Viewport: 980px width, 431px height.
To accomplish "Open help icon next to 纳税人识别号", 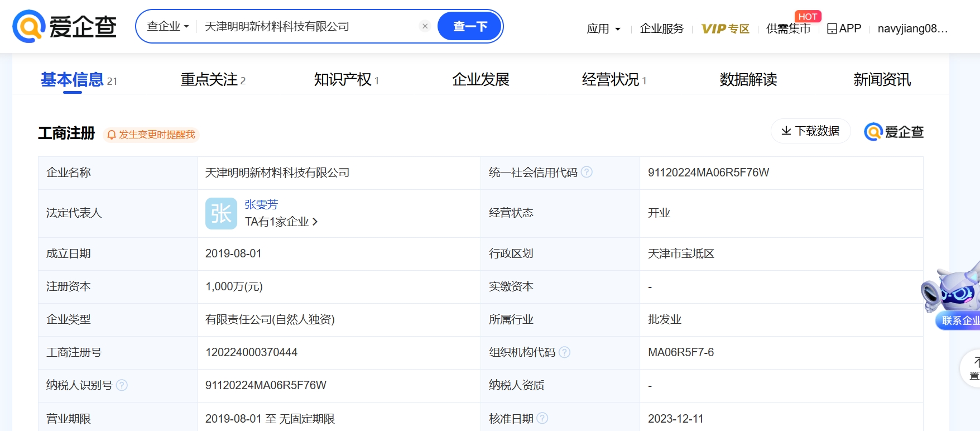I will [122, 385].
